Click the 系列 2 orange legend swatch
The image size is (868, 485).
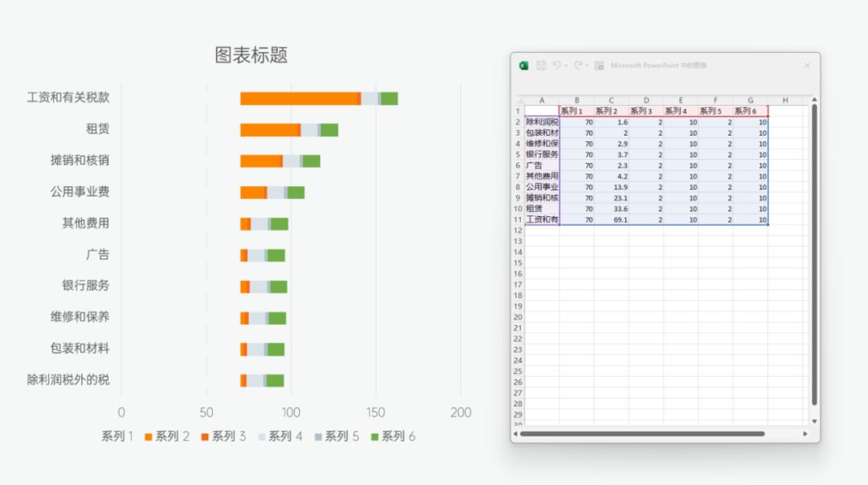(x=149, y=437)
